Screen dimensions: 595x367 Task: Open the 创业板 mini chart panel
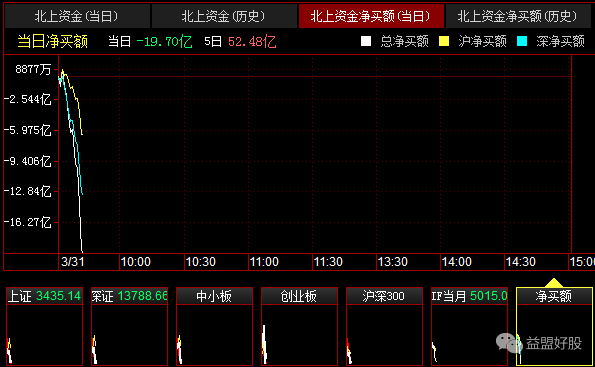point(299,326)
